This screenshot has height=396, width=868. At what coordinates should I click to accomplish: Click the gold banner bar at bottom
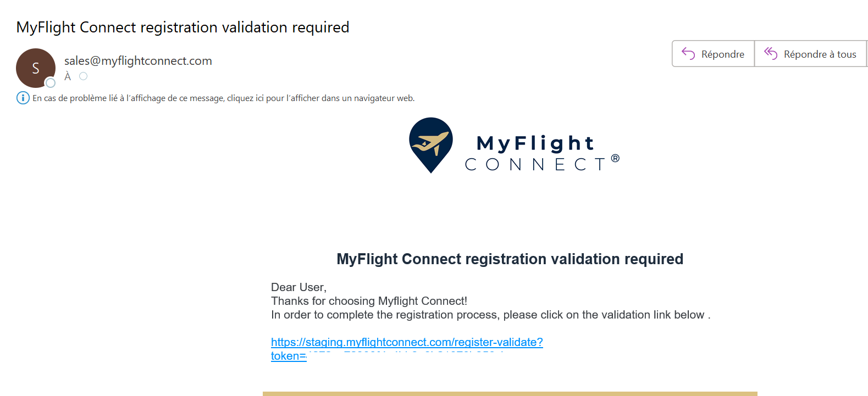(510, 394)
